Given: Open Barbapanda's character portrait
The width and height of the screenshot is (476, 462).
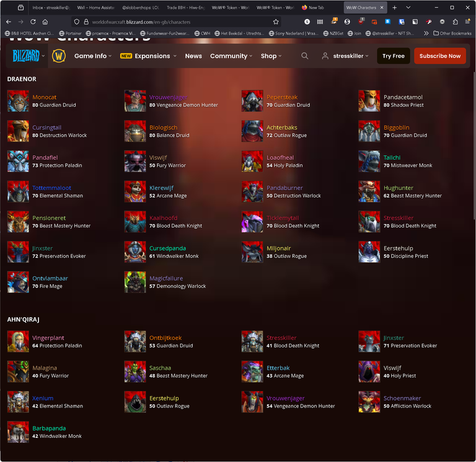Looking at the screenshot, I should (x=18, y=432).
